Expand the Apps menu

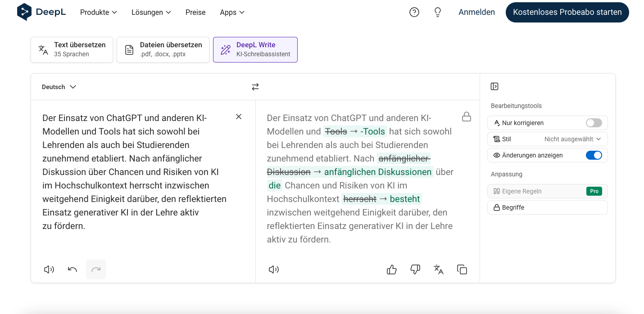point(232,12)
